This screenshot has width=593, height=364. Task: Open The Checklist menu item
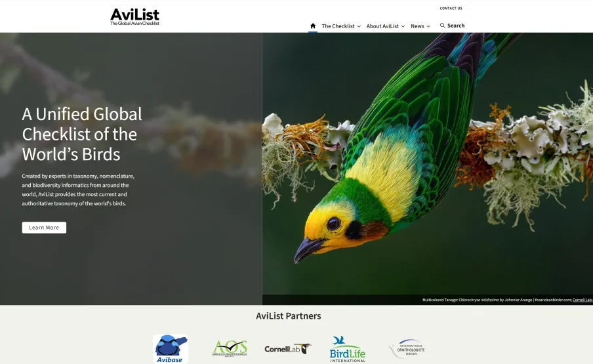click(x=338, y=26)
